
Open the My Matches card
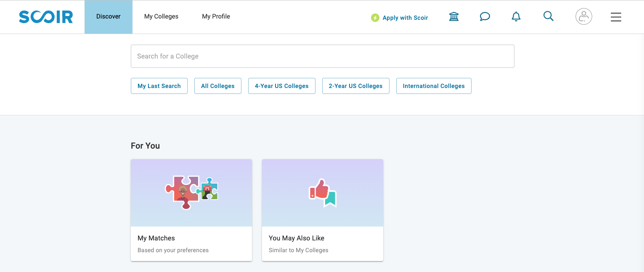point(191,210)
